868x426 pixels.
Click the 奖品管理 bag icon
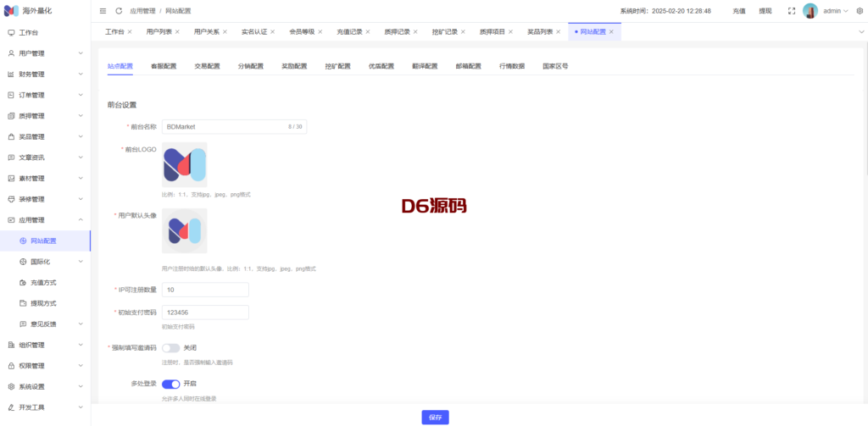[x=11, y=136]
